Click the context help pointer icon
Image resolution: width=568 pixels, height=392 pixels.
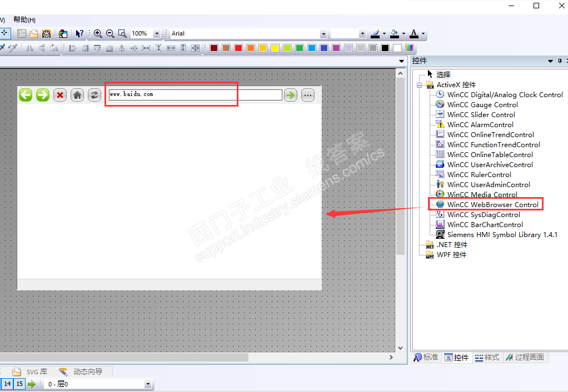click(x=79, y=34)
